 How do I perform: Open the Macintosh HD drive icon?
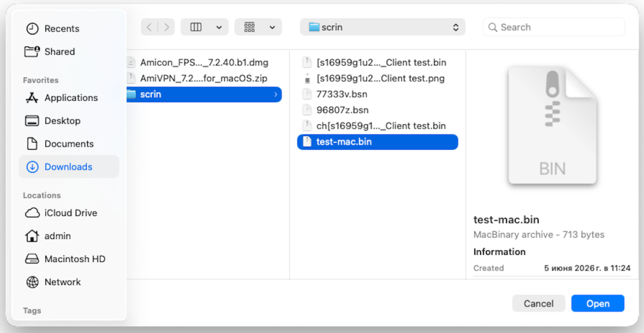tap(32, 259)
